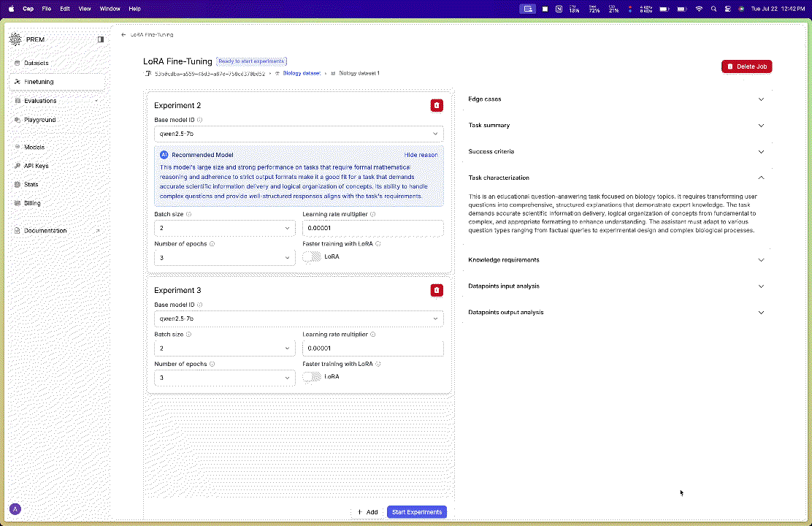The width and height of the screenshot is (812, 526).
Task: Open Experiment 2 batch size dropdown
Action: [x=225, y=228]
